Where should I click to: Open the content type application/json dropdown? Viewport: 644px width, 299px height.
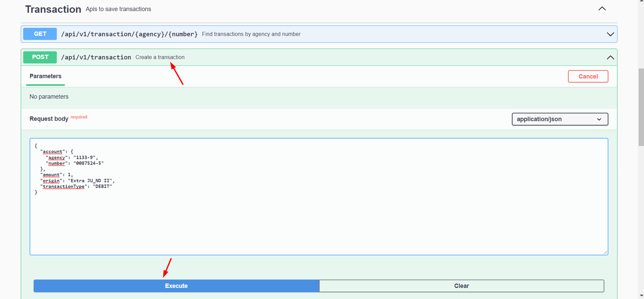pos(560,119)
